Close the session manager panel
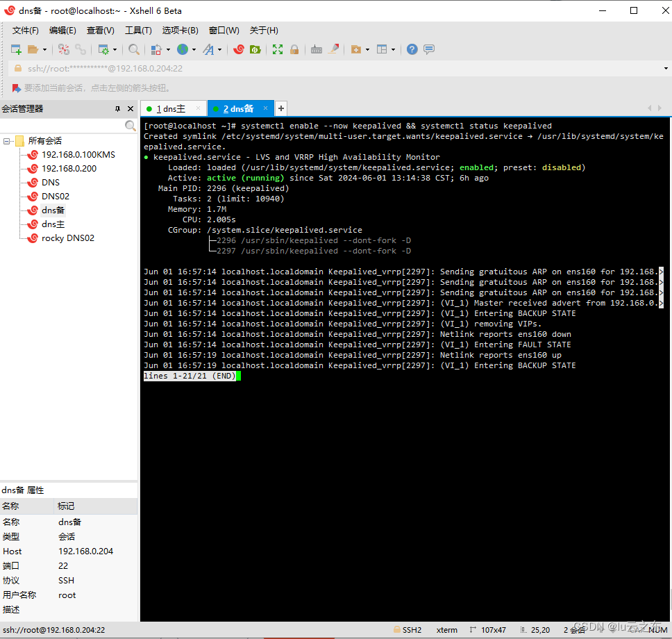The width and height of the screenshot is (672, 639). pyautogui.click(x=131, y=109)
